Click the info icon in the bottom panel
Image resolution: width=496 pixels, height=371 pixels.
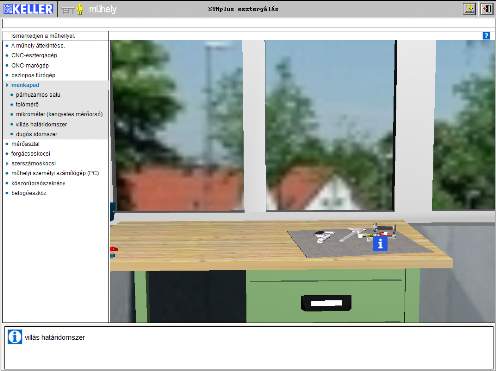(15, 337)
